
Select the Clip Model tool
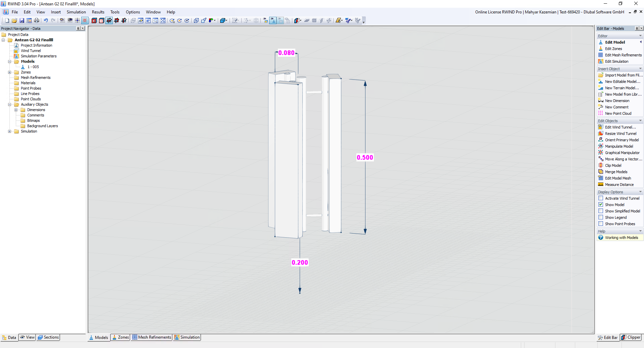pos(612,165)
